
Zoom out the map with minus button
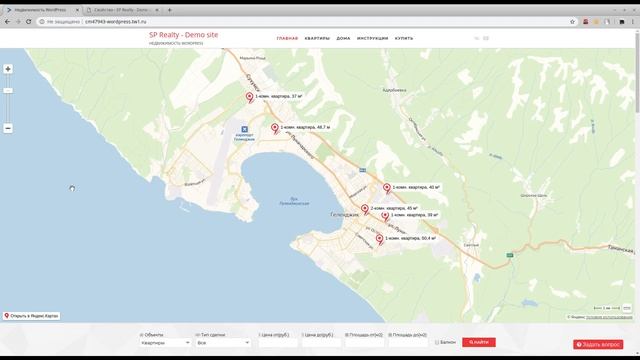[8, 128]
